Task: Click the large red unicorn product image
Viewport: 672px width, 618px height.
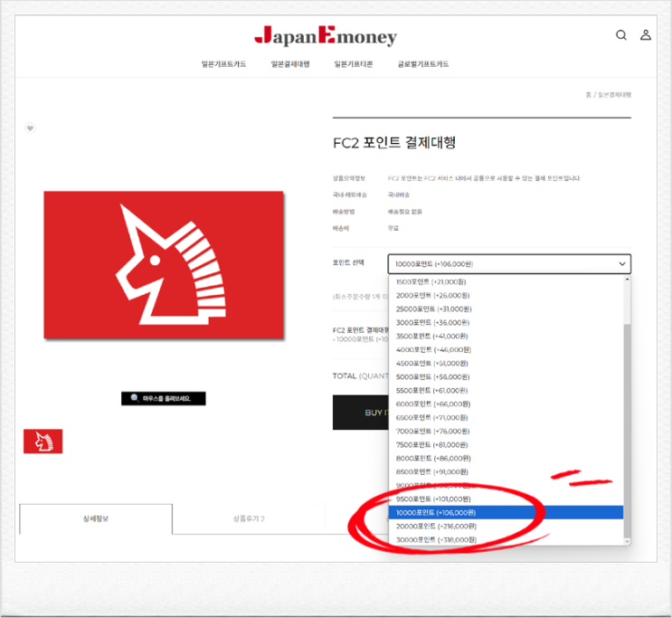Action: [x=164, y=265]
